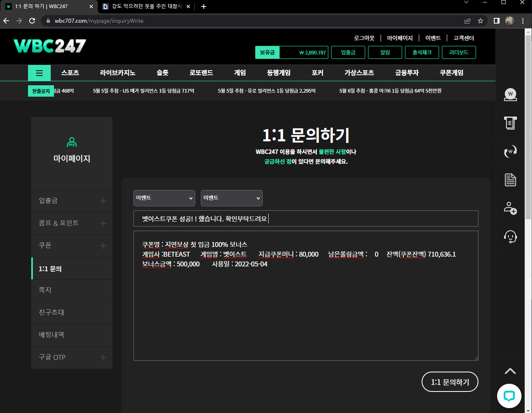Screen dimensions: 532x413
Task: Close the second browser tab
Action: [x=188, y=6]
